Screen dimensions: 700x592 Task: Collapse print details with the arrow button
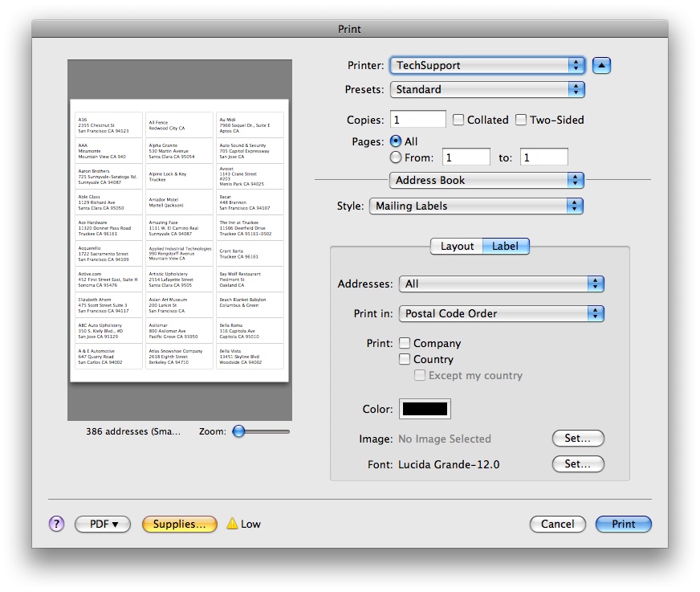pos(601,66)
